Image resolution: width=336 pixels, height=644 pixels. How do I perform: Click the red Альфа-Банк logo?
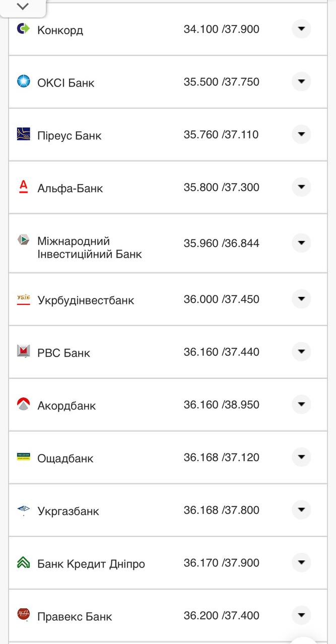[x=23, y=187]
